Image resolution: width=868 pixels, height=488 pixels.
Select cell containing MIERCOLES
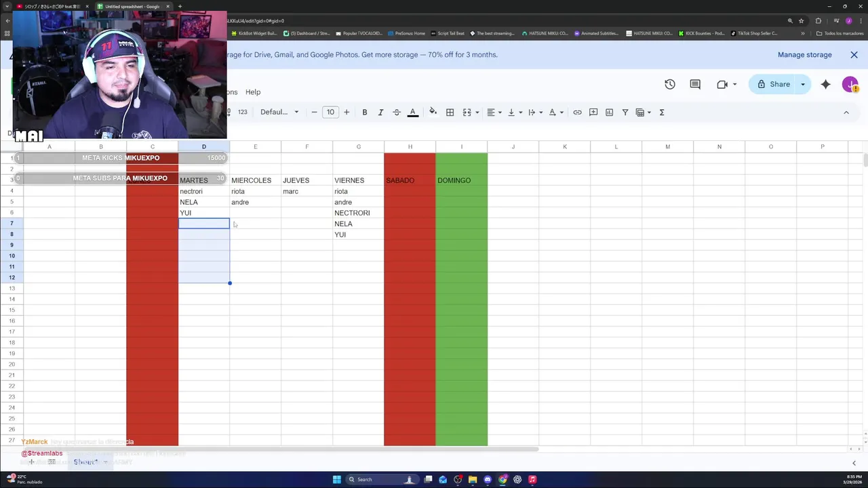coord(255,180)
